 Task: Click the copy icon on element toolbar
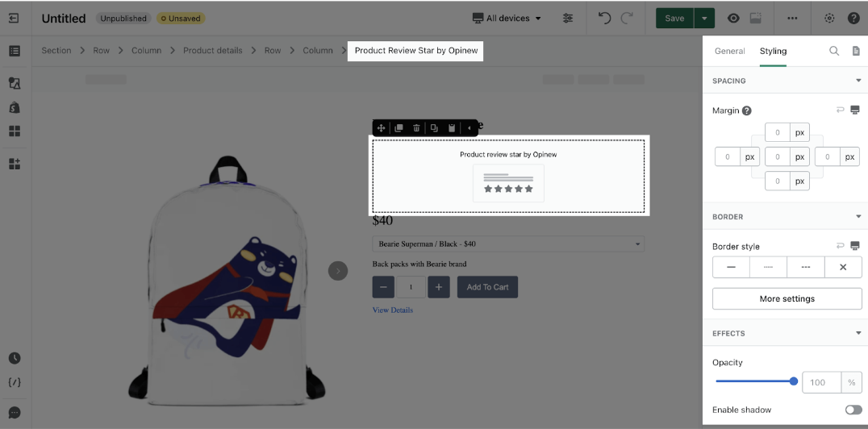click(x=434, y=128)
